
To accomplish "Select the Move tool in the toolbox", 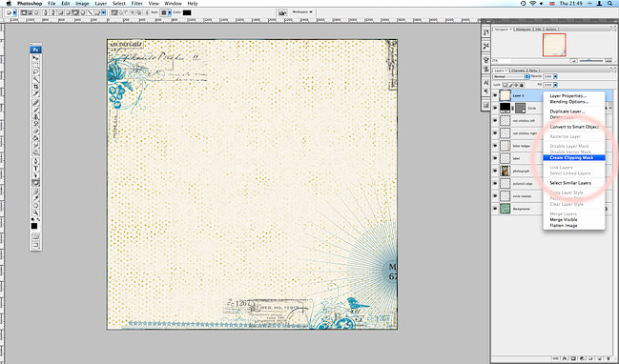I will (x=35, y=58).
